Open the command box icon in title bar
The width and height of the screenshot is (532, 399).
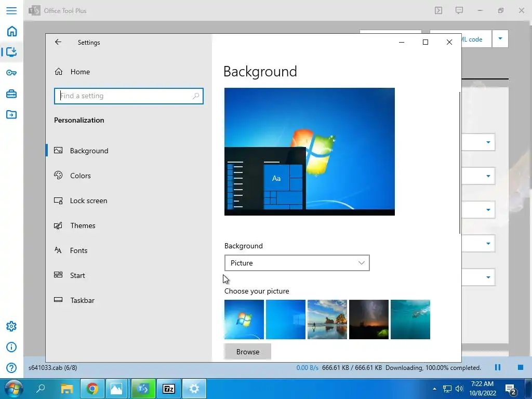pos(438,10)
